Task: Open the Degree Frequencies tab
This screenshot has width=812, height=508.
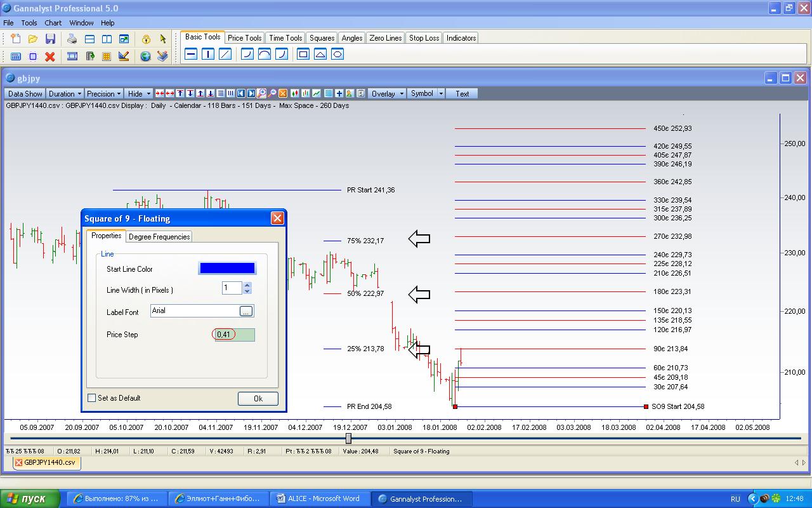Action: tap(159, 236)
